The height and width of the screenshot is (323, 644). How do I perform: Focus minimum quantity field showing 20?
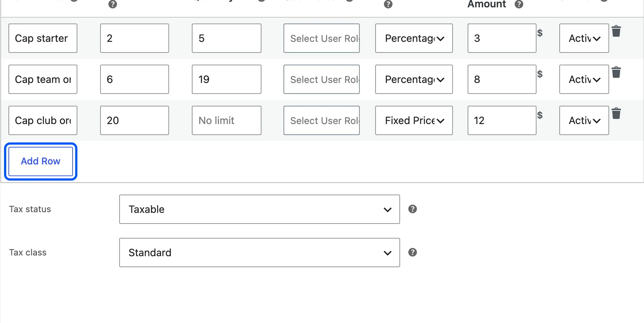(135, 120)
